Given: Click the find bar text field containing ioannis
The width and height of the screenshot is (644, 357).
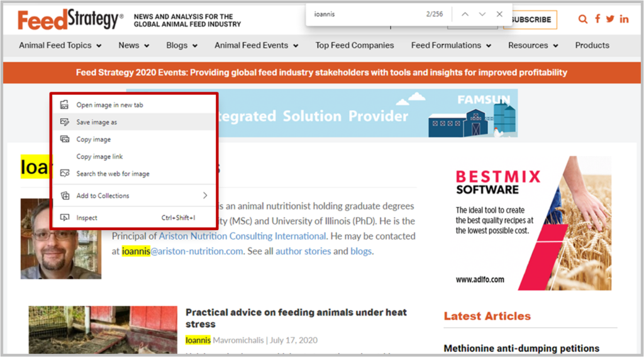Looking at the screenshot, I should click(365, 14).
